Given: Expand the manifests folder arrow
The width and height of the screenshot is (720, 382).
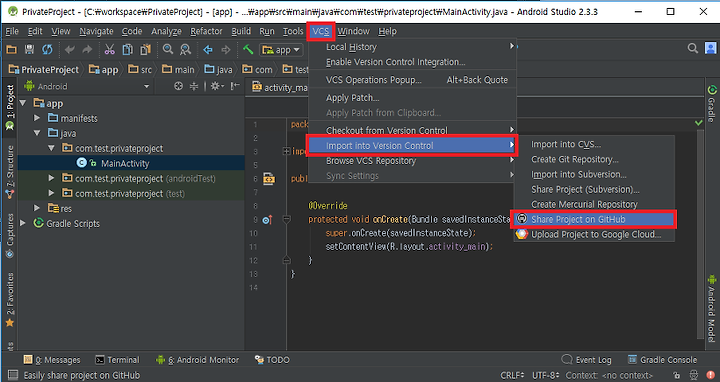Looking at the screenshot, I should tap(37, 118).
